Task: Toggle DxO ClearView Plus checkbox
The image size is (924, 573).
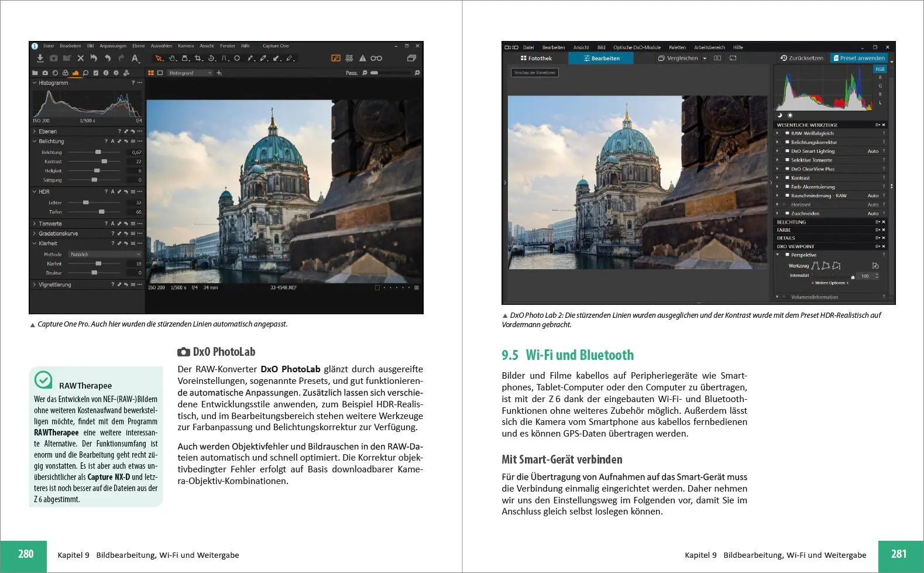Action: click(x=787, y=169)
